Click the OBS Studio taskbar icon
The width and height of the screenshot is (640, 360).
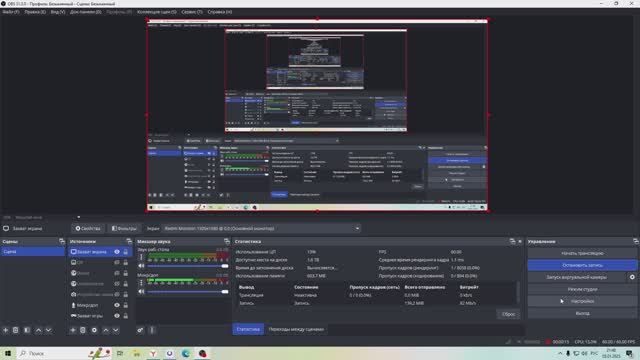202,353
